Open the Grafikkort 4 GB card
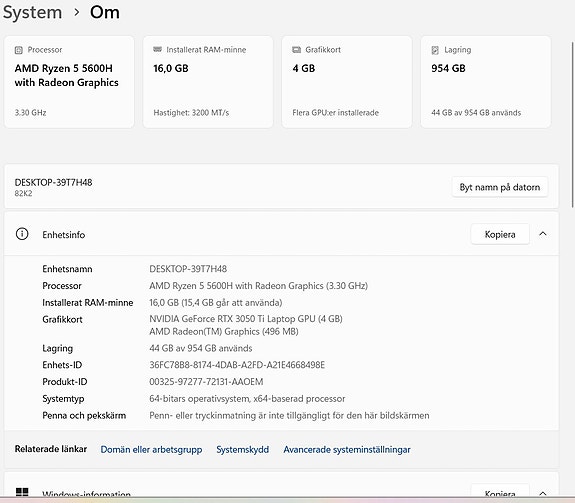 [347, 82]
